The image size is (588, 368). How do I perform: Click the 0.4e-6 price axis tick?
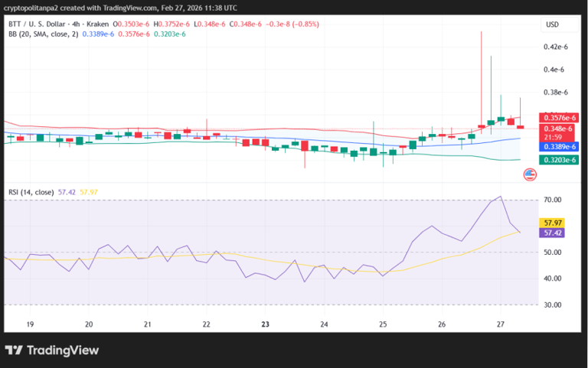(x=554, y=70)
